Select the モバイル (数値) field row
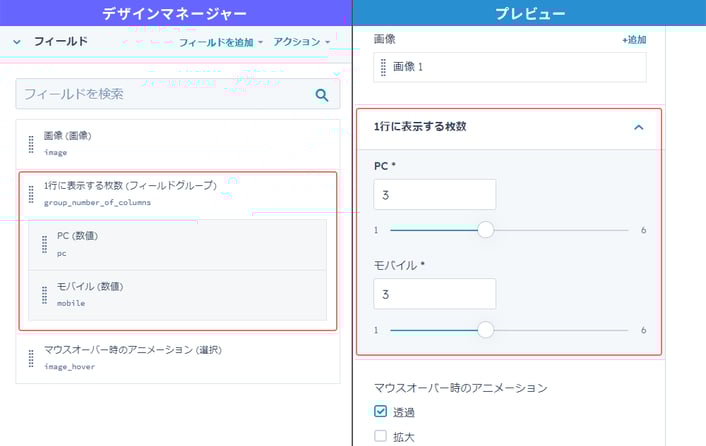The width and height of the screenshot is (706, 446). pyautogui.click(x=177, y=295)
